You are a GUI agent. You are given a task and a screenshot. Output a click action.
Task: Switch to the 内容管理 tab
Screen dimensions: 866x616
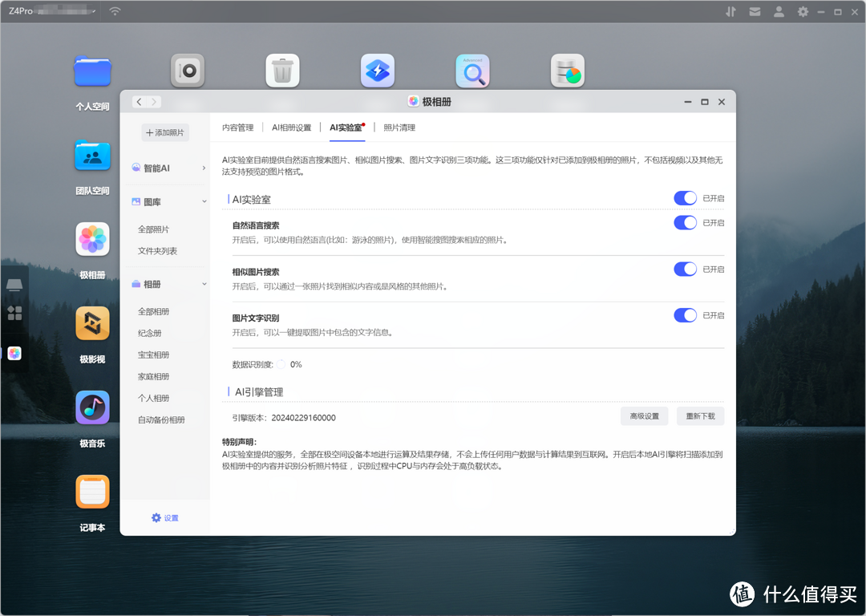click(x=237, y=128)
